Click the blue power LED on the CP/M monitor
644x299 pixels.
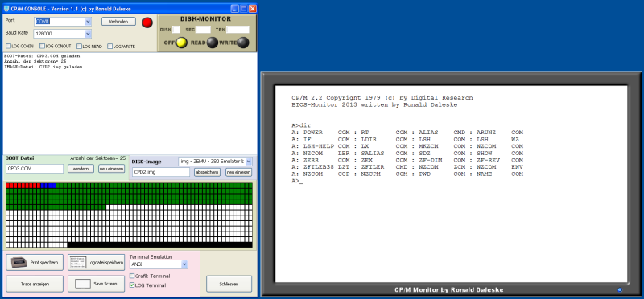pyautogui.click(x=620, y=290)
